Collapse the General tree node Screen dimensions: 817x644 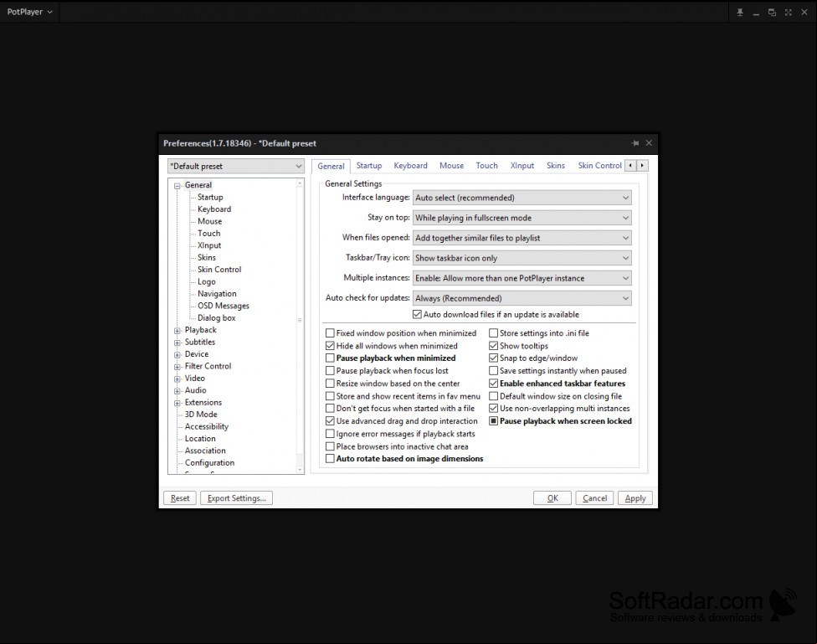coord(177,186)
